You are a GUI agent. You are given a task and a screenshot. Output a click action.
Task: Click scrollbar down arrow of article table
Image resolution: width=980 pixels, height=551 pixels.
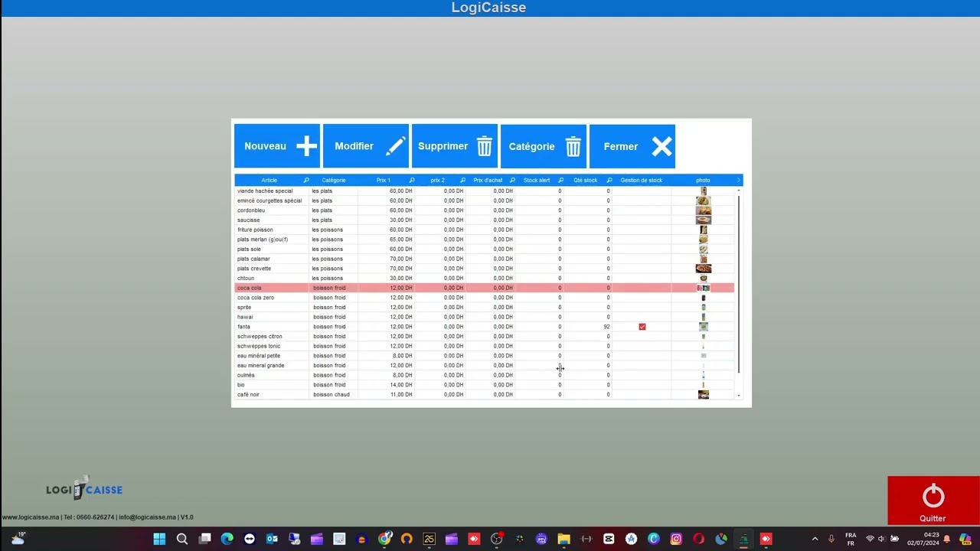point(739,396)
